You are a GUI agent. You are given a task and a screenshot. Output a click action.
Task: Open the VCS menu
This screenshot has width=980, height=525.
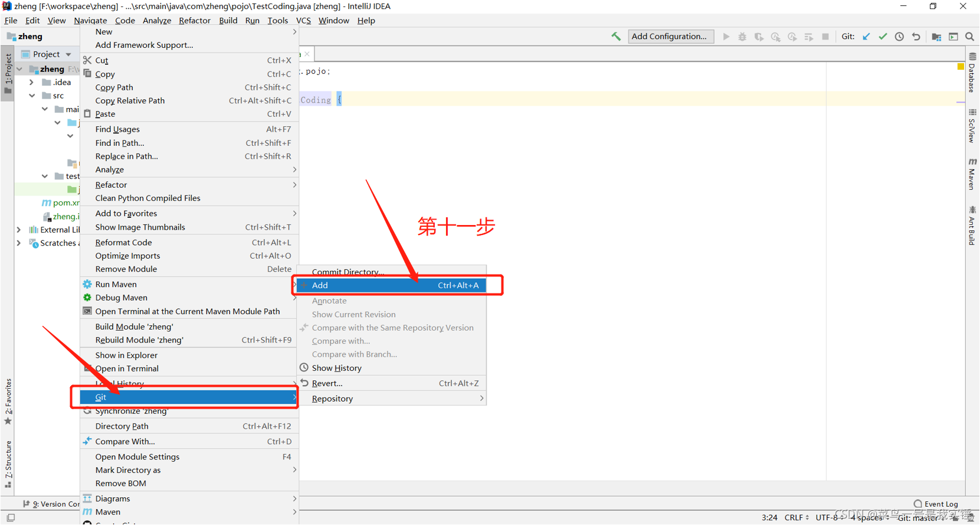click(x=303, y=21)
